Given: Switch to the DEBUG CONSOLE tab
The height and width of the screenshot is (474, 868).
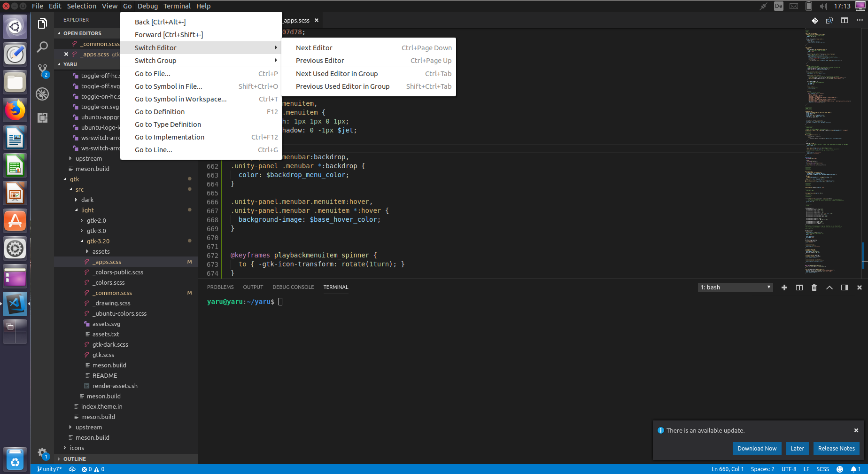Looking at the screenshot, I should pos(293,287).
